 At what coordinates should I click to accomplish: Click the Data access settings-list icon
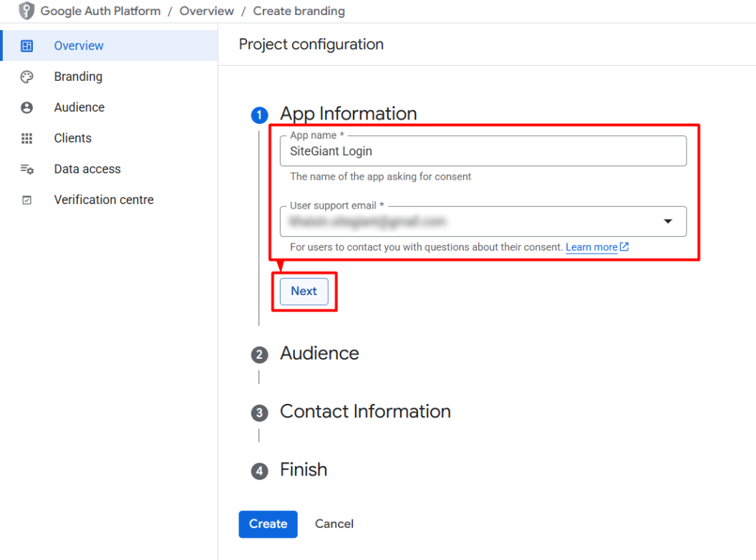pos(27,169)
